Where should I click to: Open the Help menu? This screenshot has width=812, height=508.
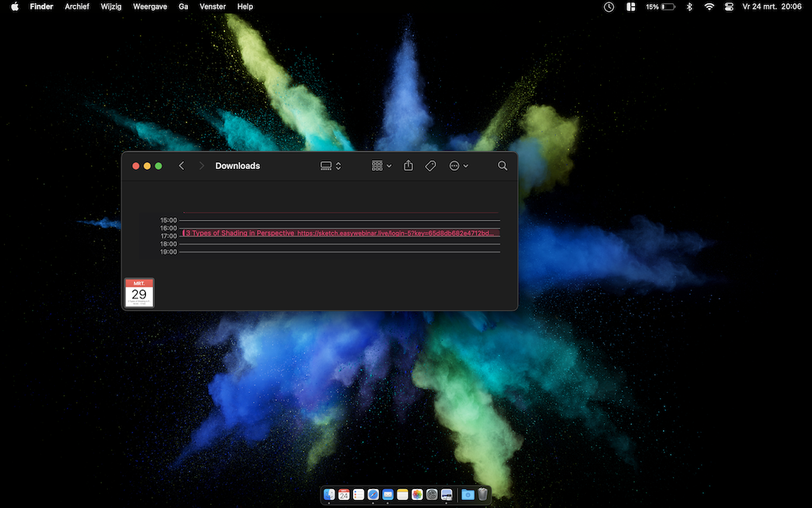pyautogui.click(x=245, y=6)
